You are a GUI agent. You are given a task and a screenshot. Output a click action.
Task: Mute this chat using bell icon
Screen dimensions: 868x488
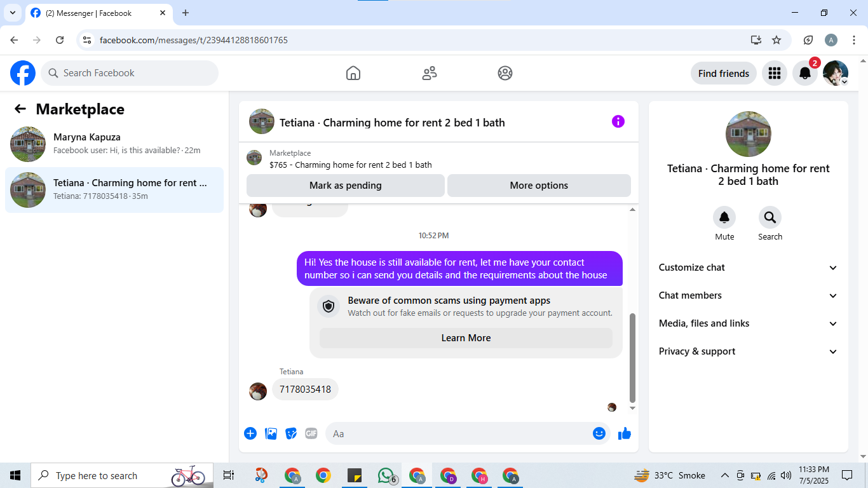click(724, 218)
